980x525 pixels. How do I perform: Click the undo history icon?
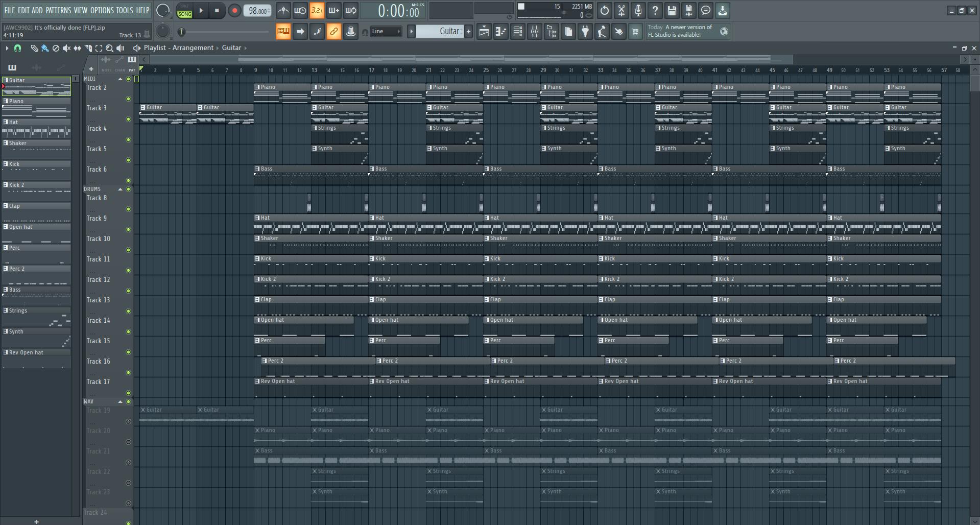point(605,10)
